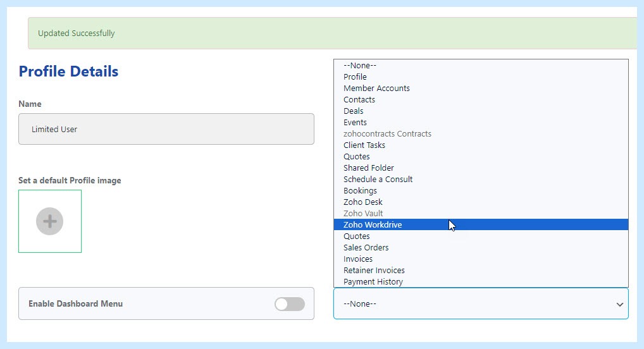Screen dimensions: 644x349
Task: Pick Bookings from the list
Action: point(481,190)
